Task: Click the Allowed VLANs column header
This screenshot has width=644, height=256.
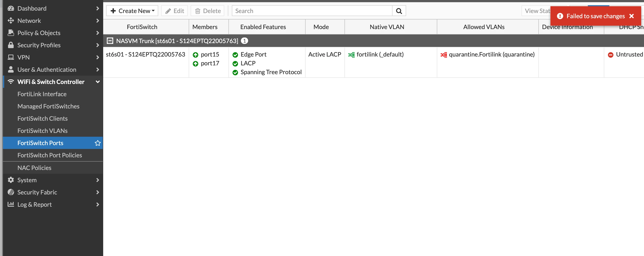Action: 488,27
